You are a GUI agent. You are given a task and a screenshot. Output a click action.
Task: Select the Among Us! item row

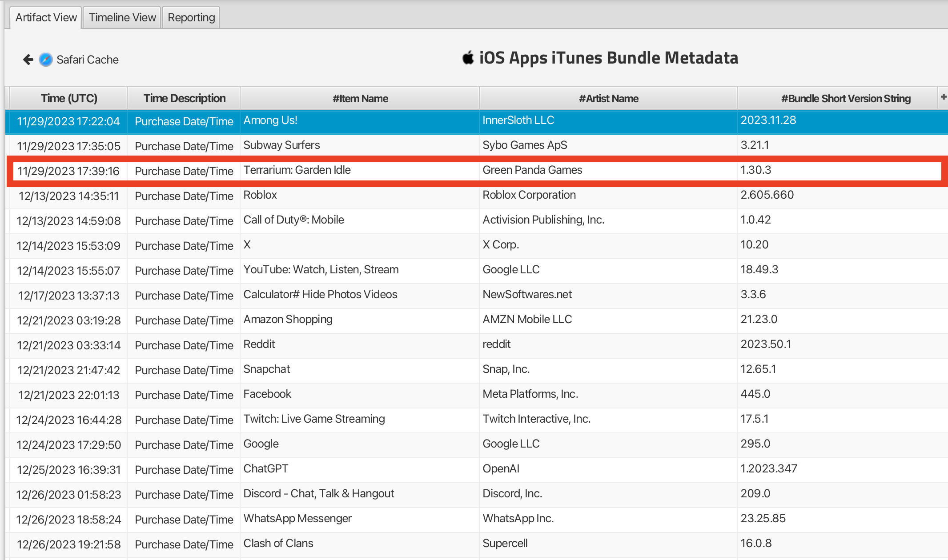click(x=477, y=121)
